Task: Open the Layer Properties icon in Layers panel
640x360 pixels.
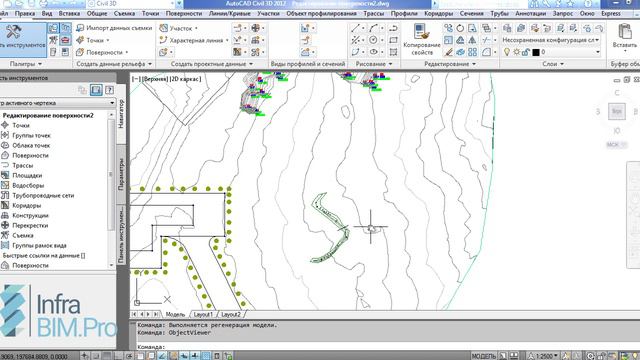Action: tap(507, 28)
